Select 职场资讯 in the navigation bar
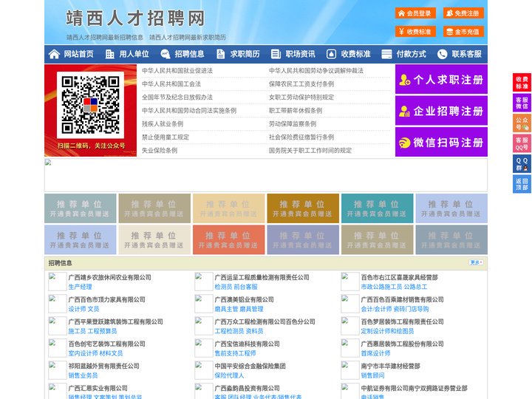 pyautogui.click(x=300, y=54)
